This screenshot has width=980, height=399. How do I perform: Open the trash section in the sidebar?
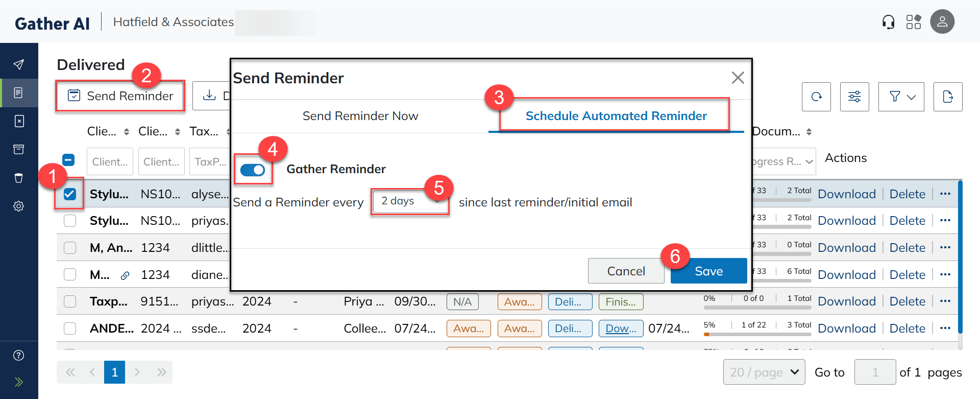tap(19, 178)
